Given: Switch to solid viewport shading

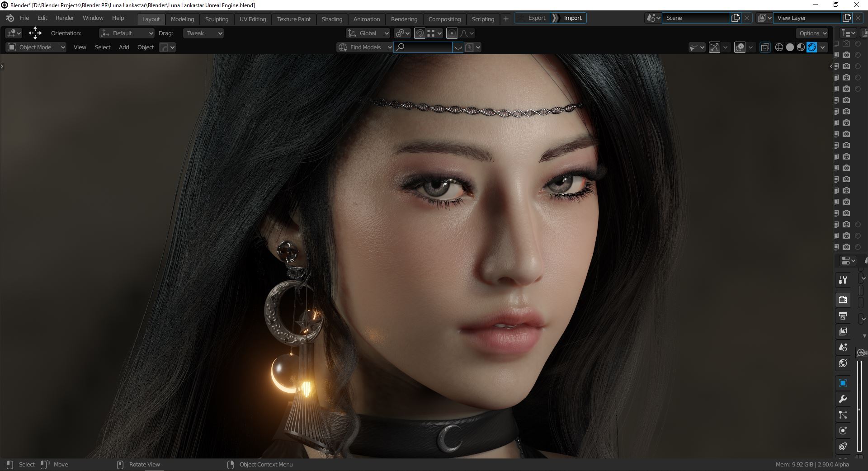Looking at the screenshot, I should (790, 47).
